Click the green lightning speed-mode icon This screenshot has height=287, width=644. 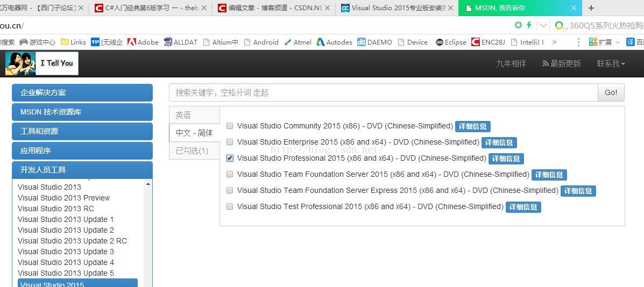[529, 25]
